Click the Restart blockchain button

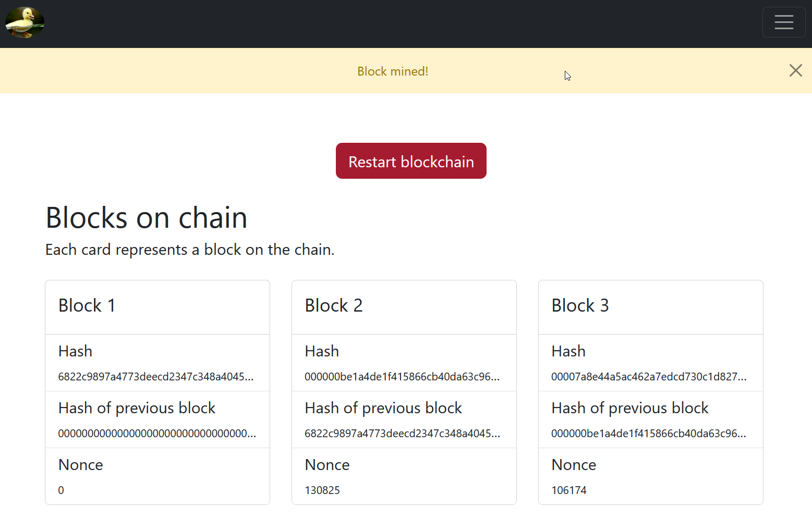[x=411, y=161]
